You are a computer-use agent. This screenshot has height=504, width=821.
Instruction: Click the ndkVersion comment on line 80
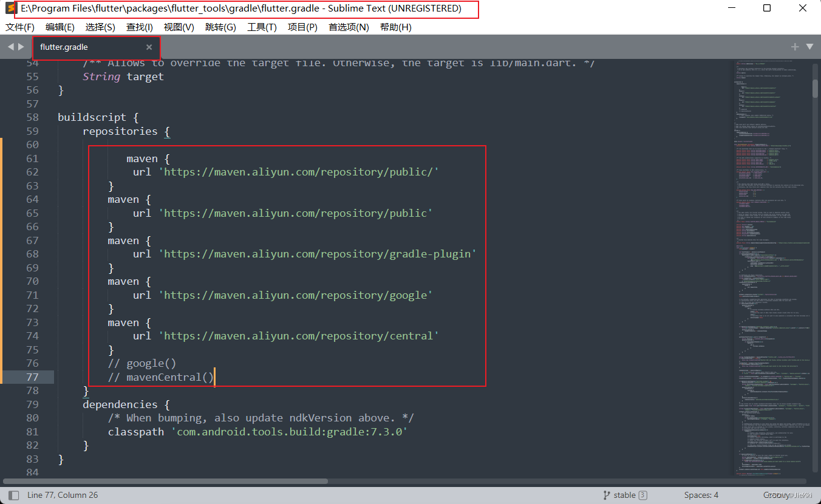[x=261, y=418]
